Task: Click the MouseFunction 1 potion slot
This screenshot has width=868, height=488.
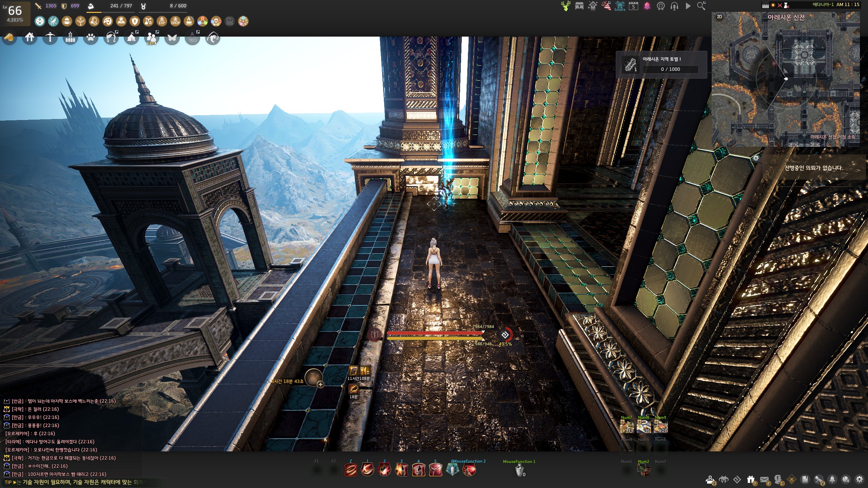Action: (x=519, y=470)
